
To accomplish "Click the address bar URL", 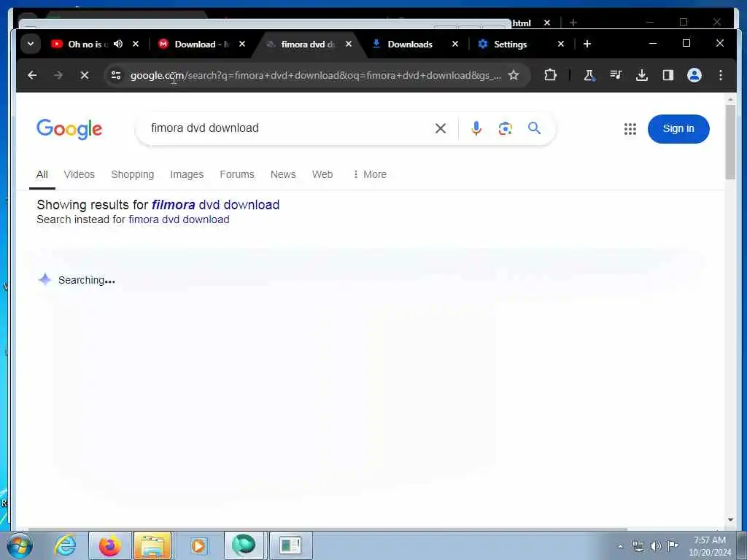I will tap(315, 75).
